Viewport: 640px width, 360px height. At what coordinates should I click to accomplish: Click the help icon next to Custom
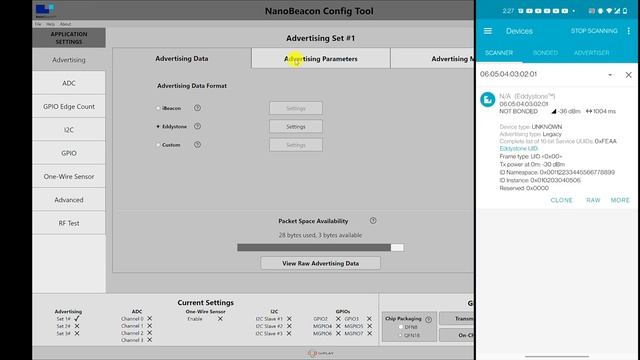197,144
